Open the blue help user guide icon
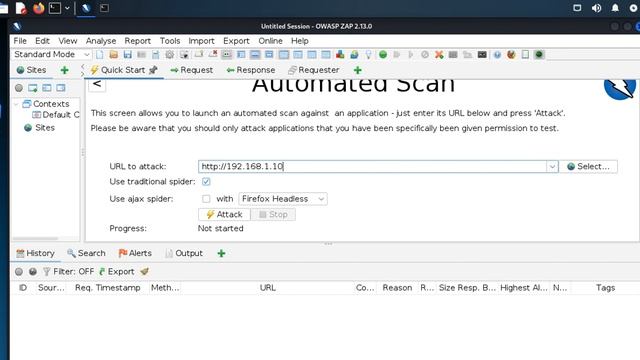 [x=497, y=54]
